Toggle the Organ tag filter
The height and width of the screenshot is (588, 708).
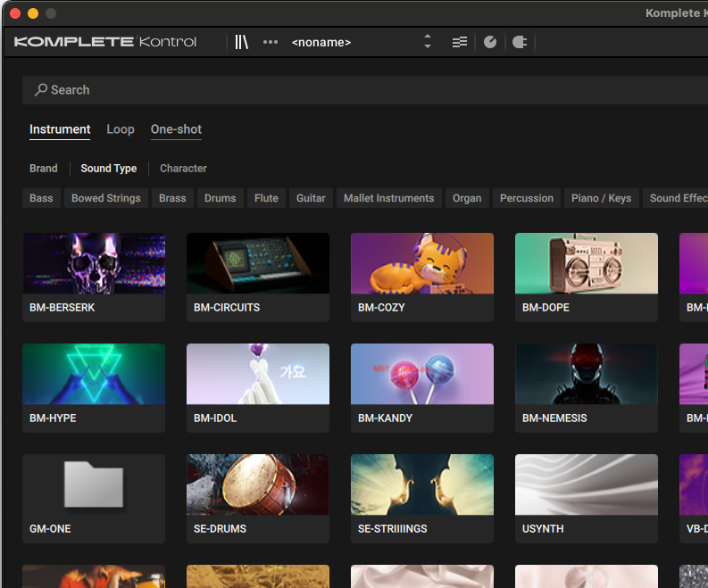(x=467, y=198)
